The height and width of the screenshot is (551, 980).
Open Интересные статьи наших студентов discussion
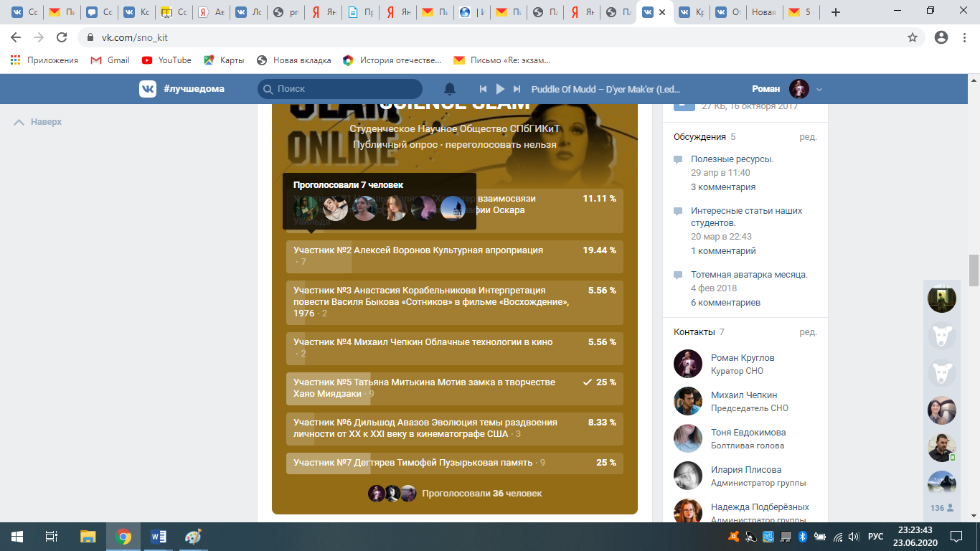coord(746,217)
